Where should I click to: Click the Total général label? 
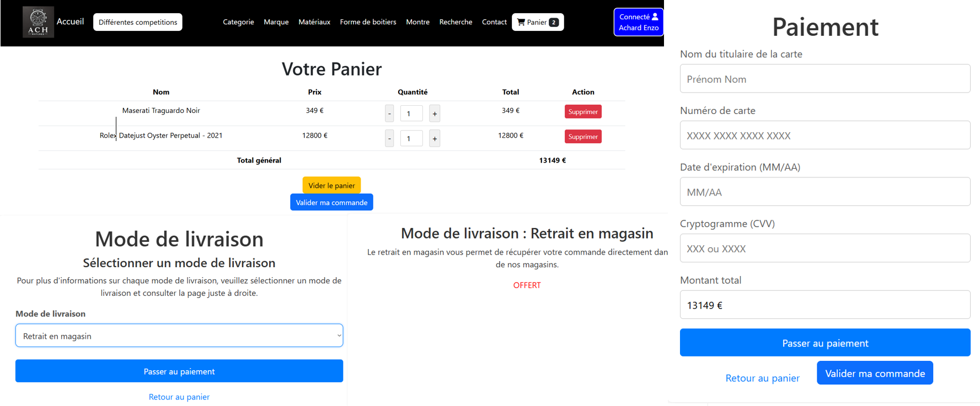click(x=259, y=160)
